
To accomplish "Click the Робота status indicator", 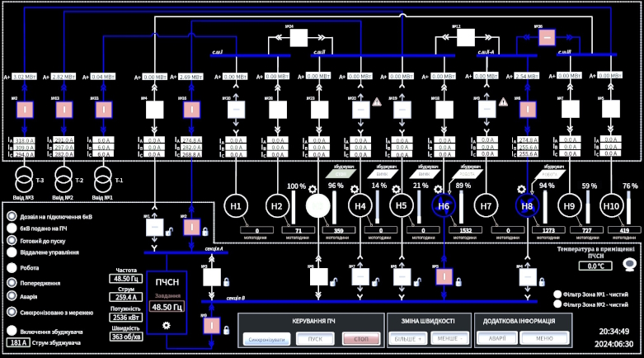I will [12, 267].
